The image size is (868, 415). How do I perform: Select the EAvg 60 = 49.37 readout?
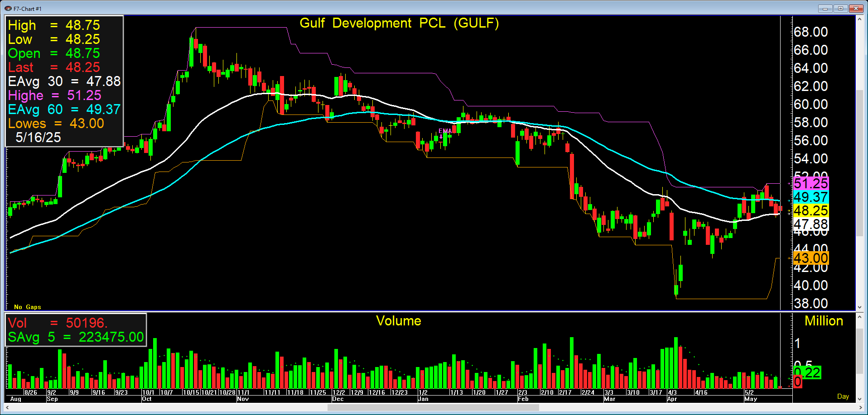click(x=64, y=109)
